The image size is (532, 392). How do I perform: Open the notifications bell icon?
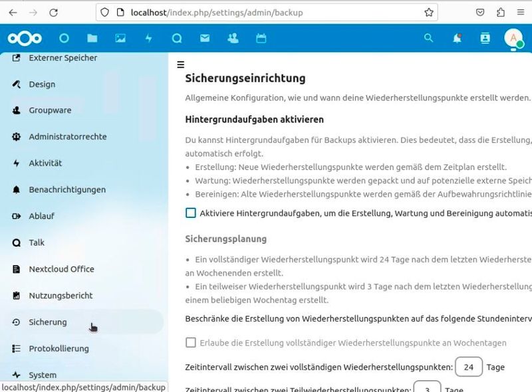tap(457, 39)
